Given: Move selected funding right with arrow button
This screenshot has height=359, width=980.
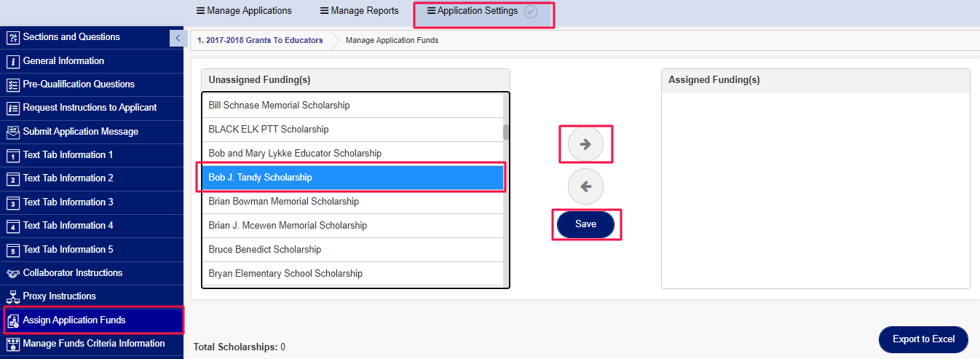Looking at the screenshot, I should (585, 145).
